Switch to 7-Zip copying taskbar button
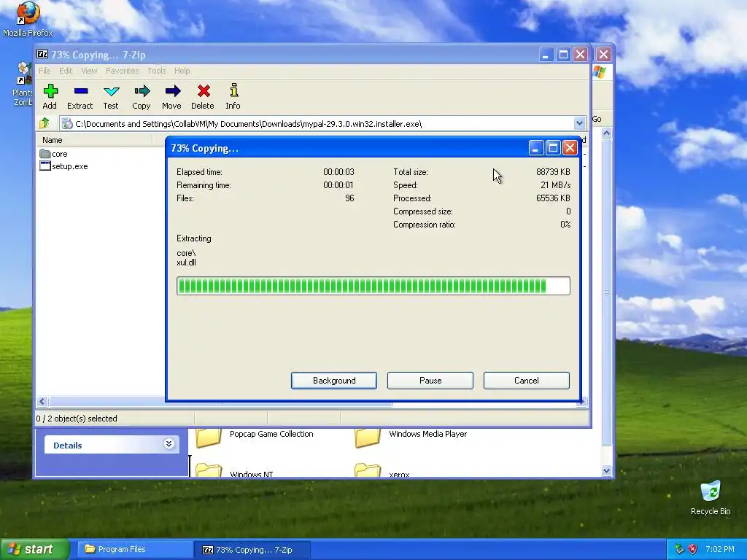Screen dimensions: 747x560 [252, 550]
